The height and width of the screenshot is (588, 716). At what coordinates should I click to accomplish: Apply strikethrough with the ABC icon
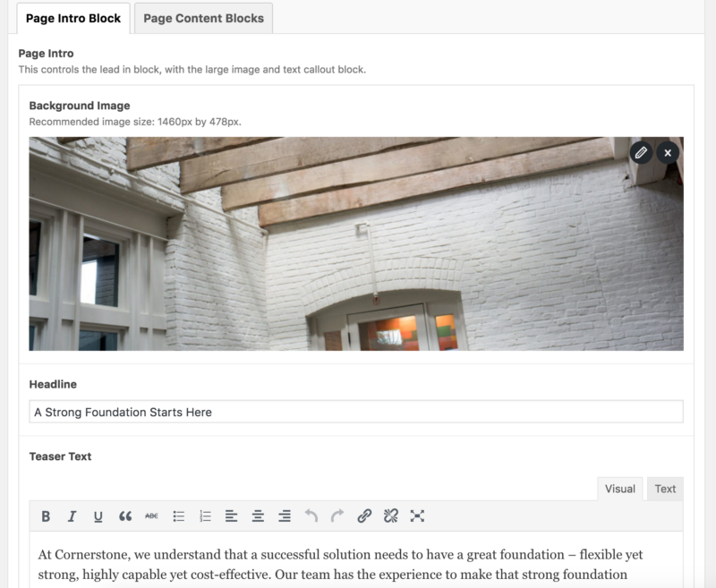coord(151,516)
